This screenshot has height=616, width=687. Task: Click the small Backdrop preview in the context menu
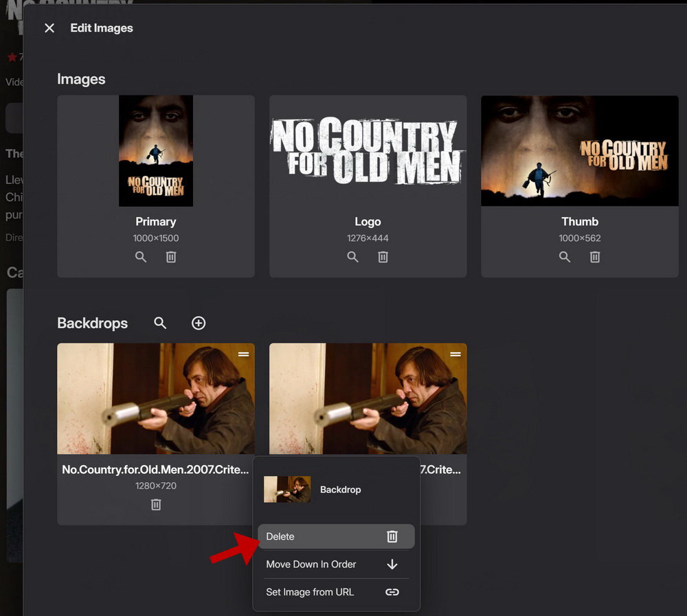click(287, 490)
